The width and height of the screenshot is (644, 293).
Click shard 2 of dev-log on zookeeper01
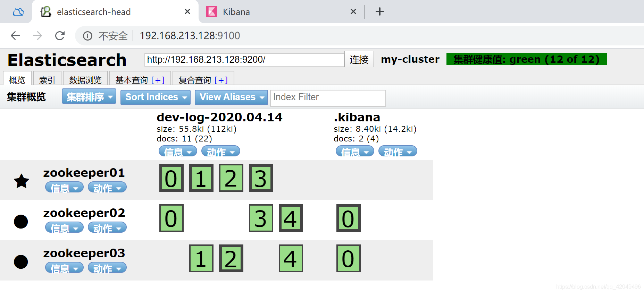231,178
